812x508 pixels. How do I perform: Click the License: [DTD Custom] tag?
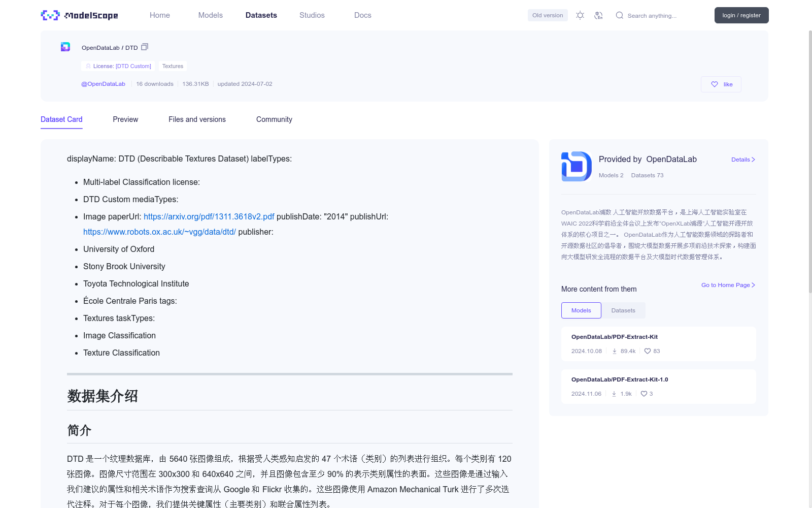tap(118, 66)
